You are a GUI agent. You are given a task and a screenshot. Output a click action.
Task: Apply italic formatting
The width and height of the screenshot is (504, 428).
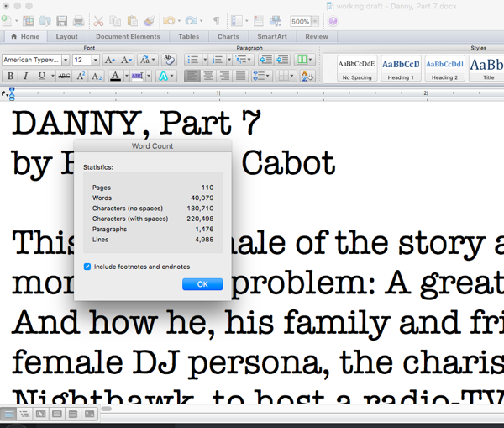click(25, 76)
